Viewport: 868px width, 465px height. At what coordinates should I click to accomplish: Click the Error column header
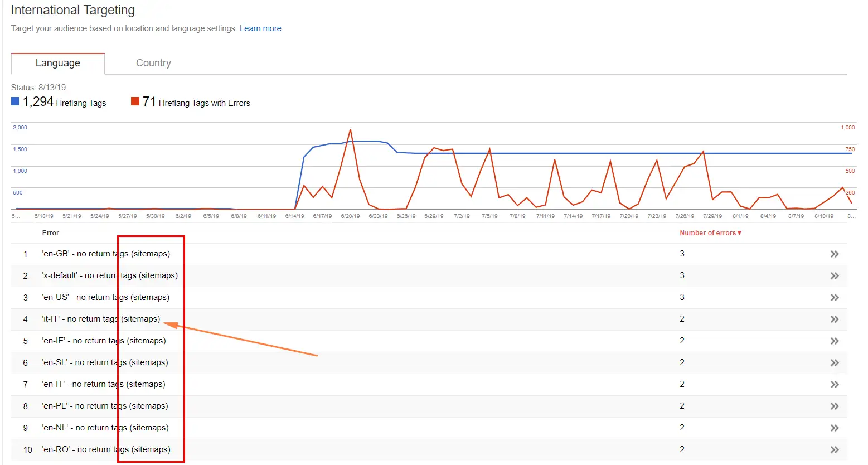(51, 233)
